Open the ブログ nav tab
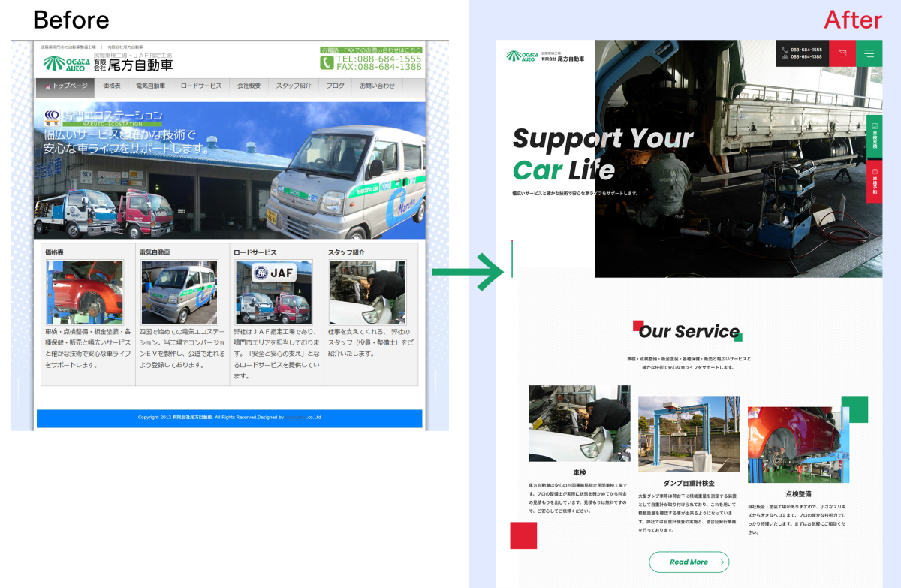Image resolution: width=901 pixels, height=588 pixels. point(336,86)
